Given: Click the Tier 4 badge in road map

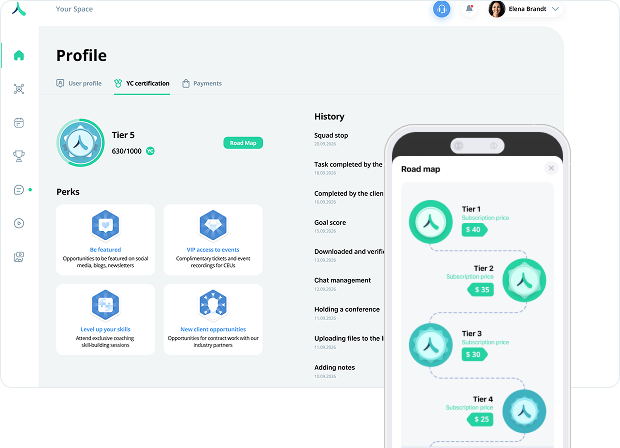Looking at the screenshot, I should [524, 411].
